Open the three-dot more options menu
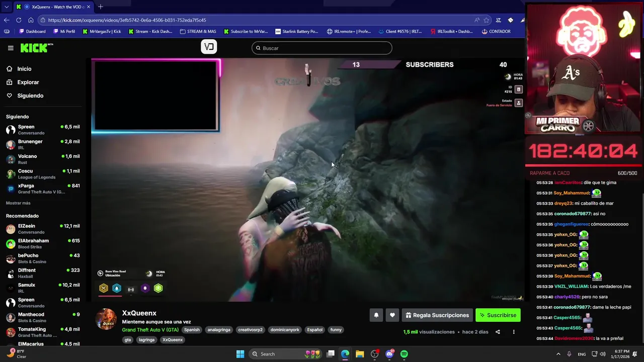644x362 pixels. pos(514,332)
